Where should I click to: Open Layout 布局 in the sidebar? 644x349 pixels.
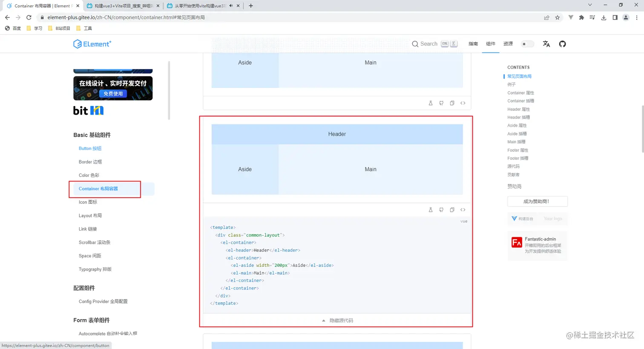click(x=90, y=216)
